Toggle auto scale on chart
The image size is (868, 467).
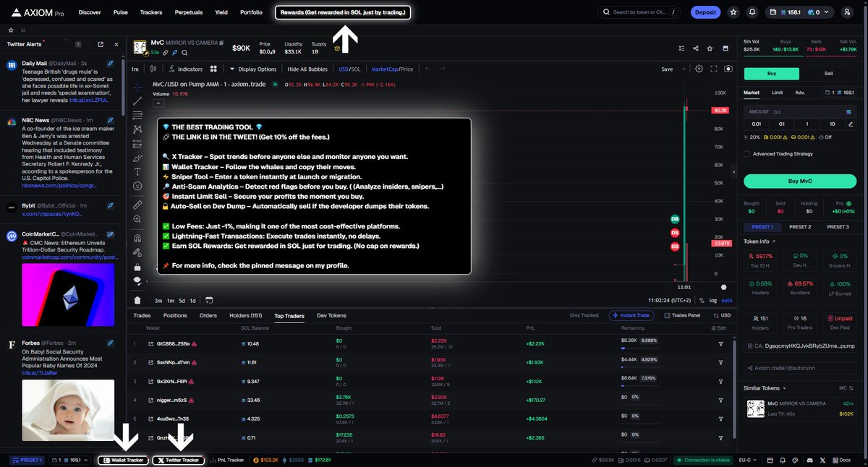coord(726,300)
